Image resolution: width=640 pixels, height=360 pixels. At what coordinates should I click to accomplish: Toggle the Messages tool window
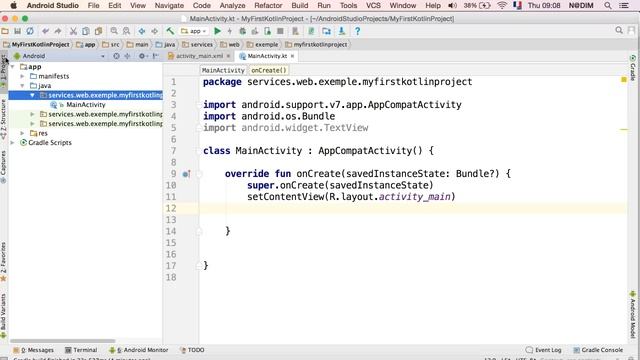pos(33,350)
